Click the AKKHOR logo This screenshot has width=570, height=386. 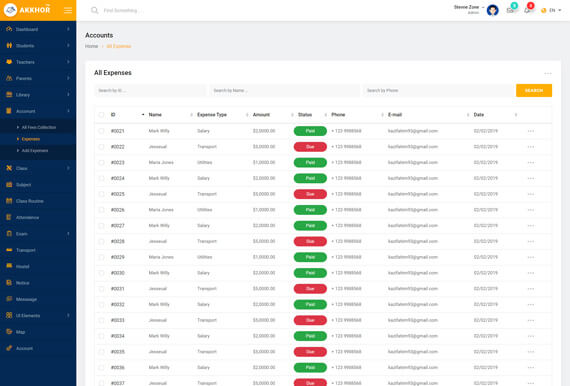tap(27, 10)
